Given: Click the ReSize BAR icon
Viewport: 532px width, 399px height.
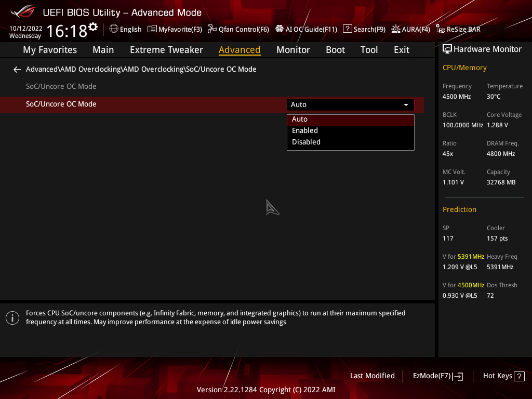Looking at the screenshot, I should coord(441,29).
